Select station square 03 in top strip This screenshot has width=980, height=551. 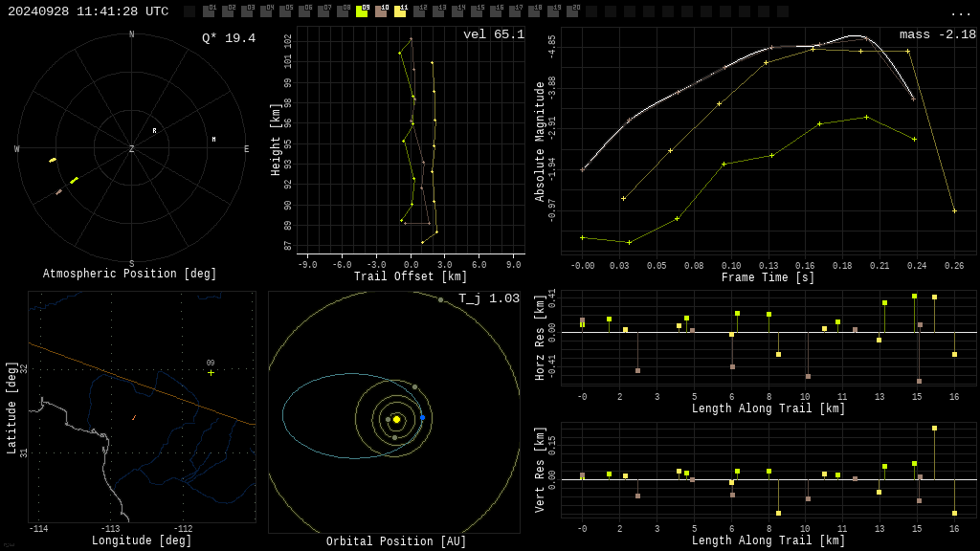pos(247,11)
